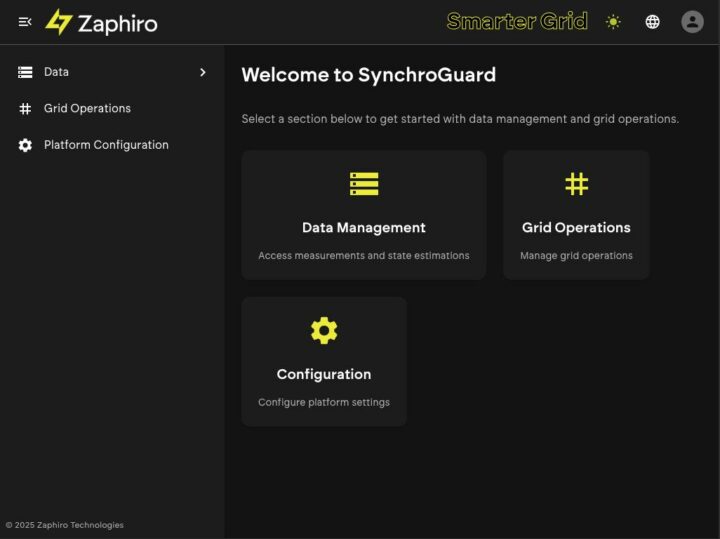Click the sidebar Grid Operations hash icon
Viewport: 720px width, 539px height.
(25, 108)
